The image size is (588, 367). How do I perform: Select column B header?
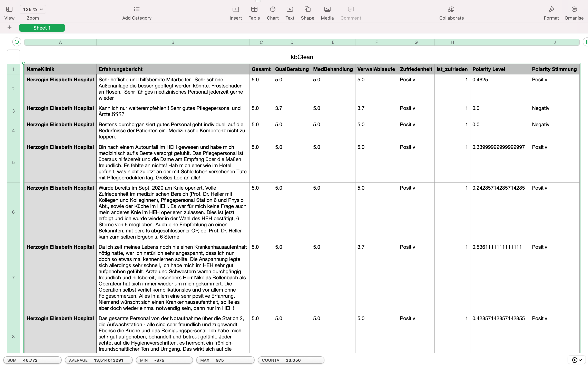(173, 42)
